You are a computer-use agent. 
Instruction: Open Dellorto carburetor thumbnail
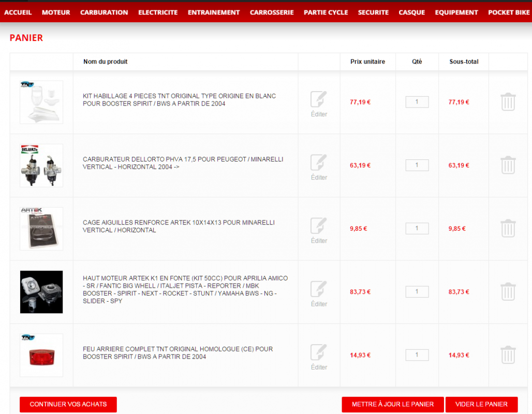click(41, 165)
